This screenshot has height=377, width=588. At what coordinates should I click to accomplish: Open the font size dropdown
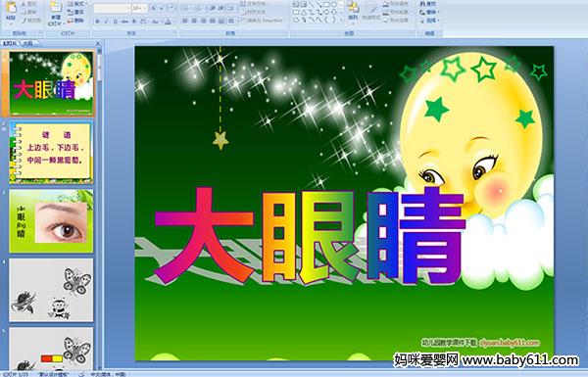pyautogui.click(x=145, y=8)
